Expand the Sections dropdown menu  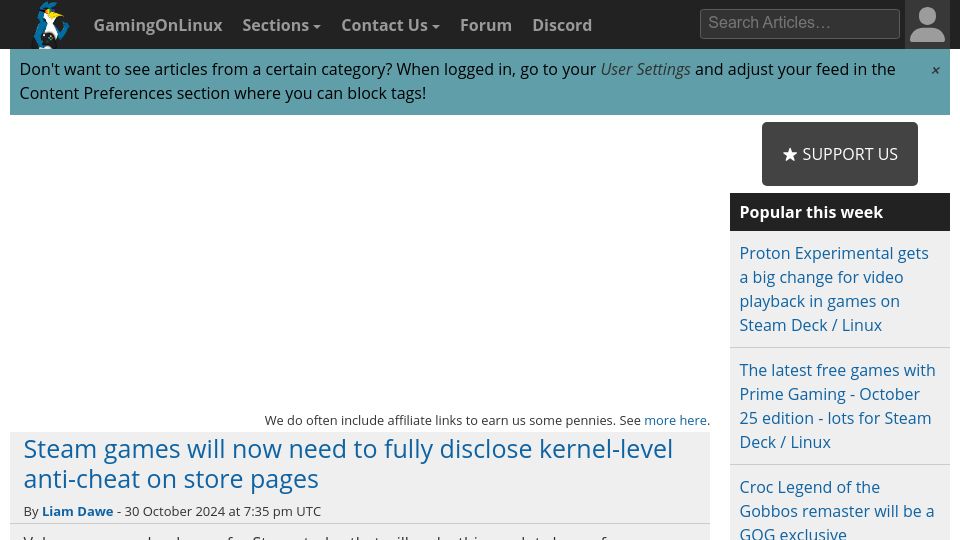pyautogui.click(x=281, y=25)
